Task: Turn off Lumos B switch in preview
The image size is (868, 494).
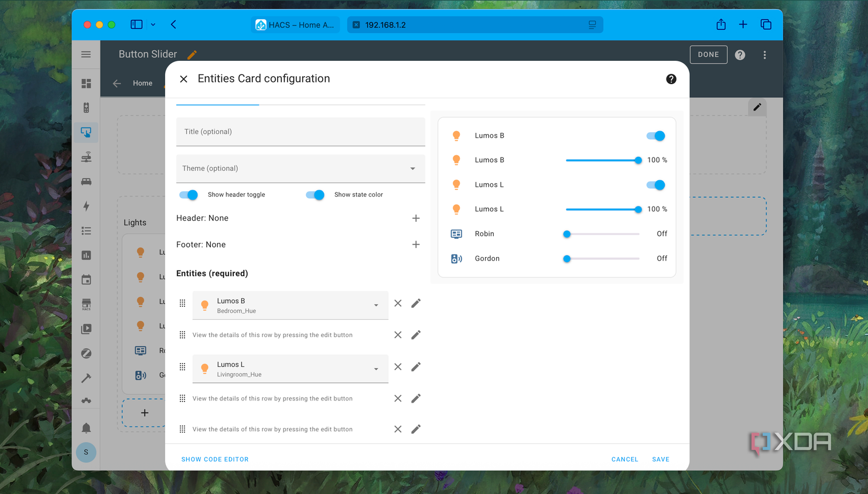Action: pos(656,136)
